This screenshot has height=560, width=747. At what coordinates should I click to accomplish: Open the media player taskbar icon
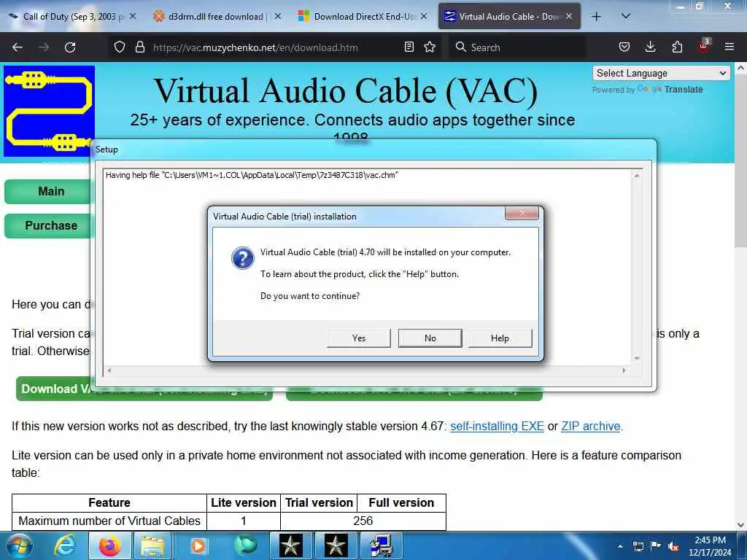[198, 545]
